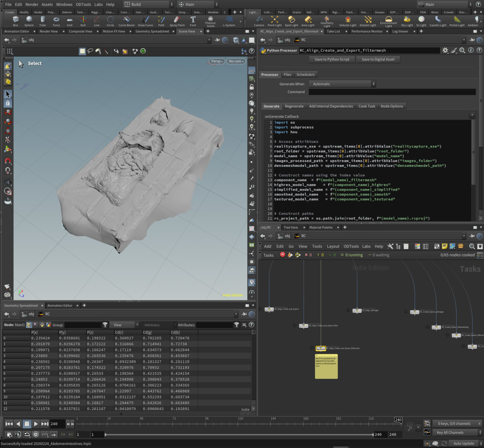
Task: Click the yellow sticky note in network
Action: click(326, 366)
